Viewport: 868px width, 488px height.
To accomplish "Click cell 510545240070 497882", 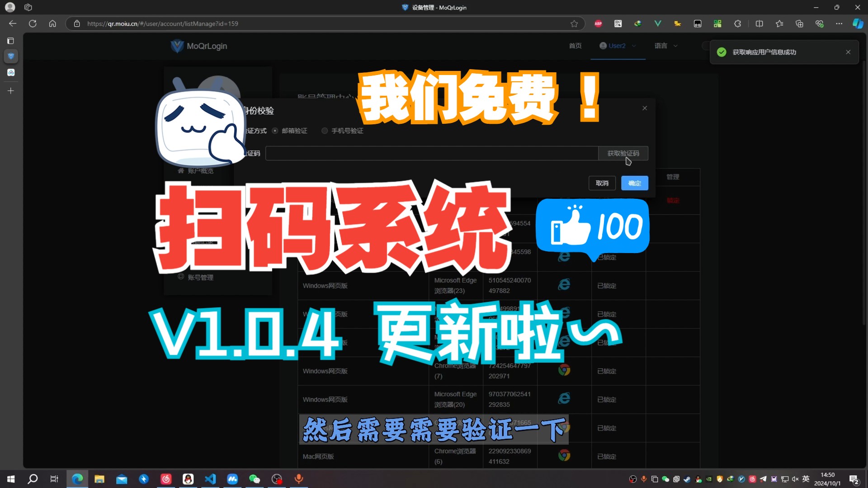I will point(509,286).
